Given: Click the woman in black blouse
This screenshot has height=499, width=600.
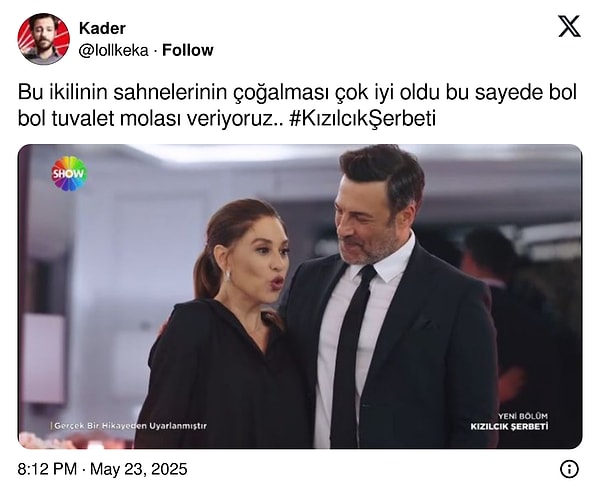Looking at the screenshot, I should (226, 325).
